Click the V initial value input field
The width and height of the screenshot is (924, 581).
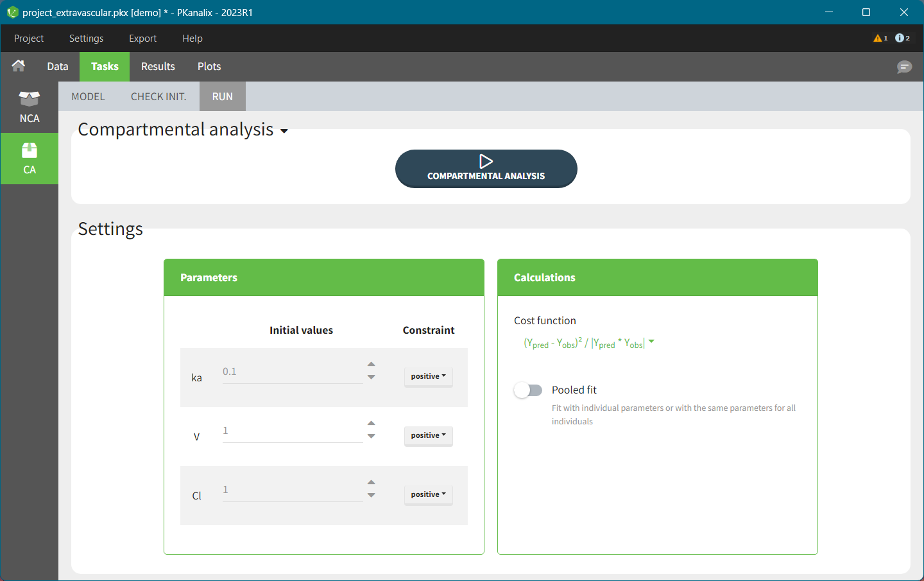click(292, 431)
